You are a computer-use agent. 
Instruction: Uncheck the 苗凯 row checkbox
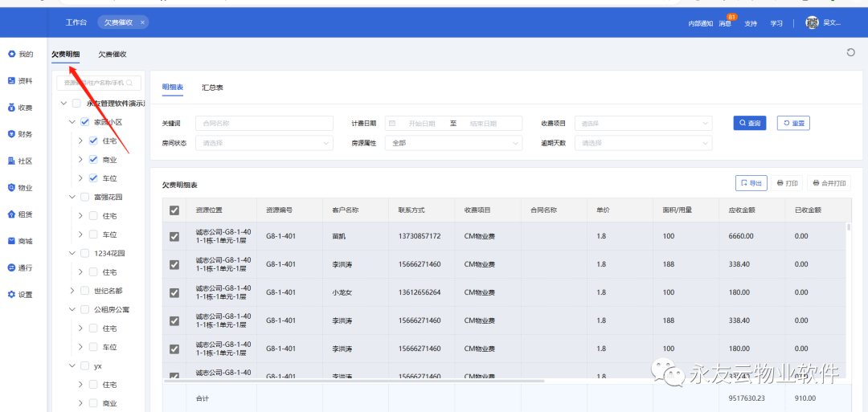point(174,237)
